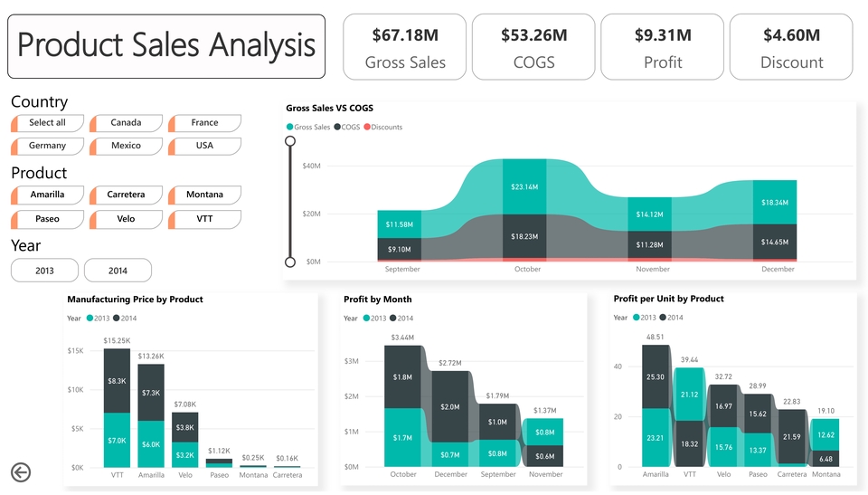Viewport: 868px width, 495px height.
Task: Click 2014 legend marker in Manufacturing Price chart
Action: coord(117,319)
